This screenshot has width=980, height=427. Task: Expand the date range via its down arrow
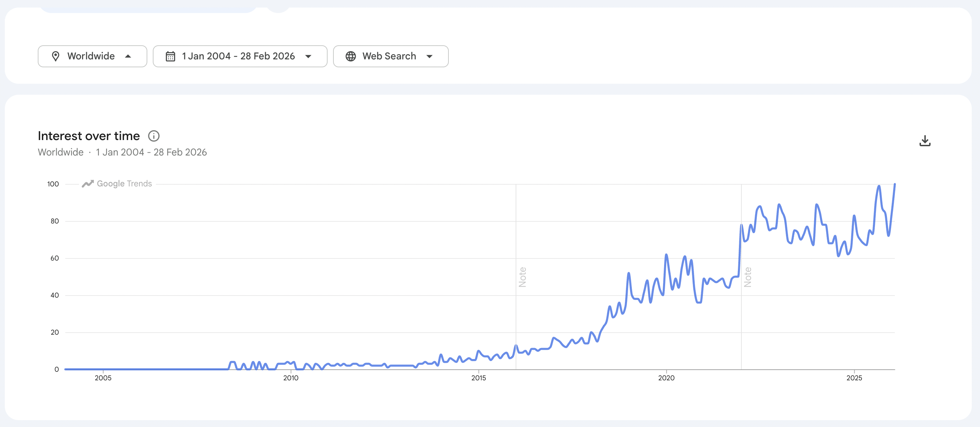tap(308, 56)
